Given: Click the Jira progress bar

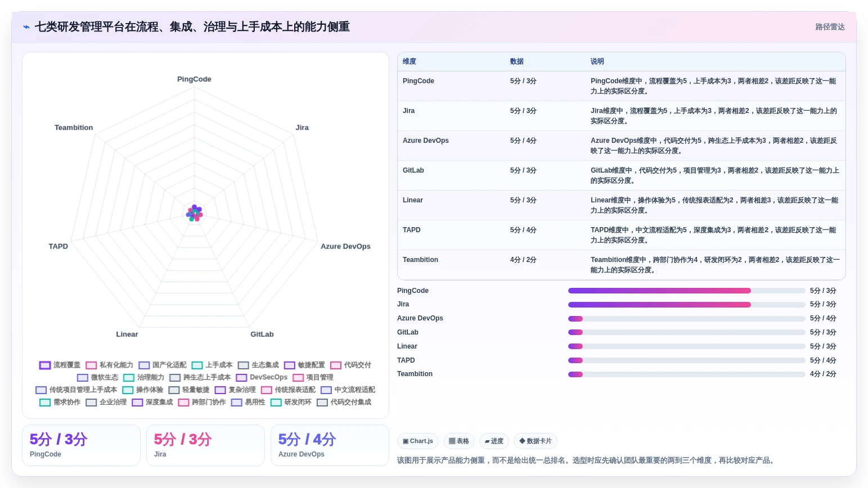Looking at the screenshot, I should click(x=686, y=305).
